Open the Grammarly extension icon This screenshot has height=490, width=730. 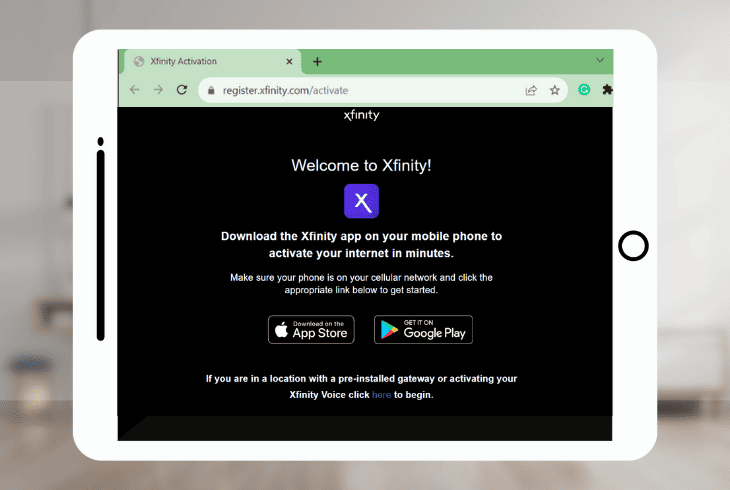[x=584, y=89]
